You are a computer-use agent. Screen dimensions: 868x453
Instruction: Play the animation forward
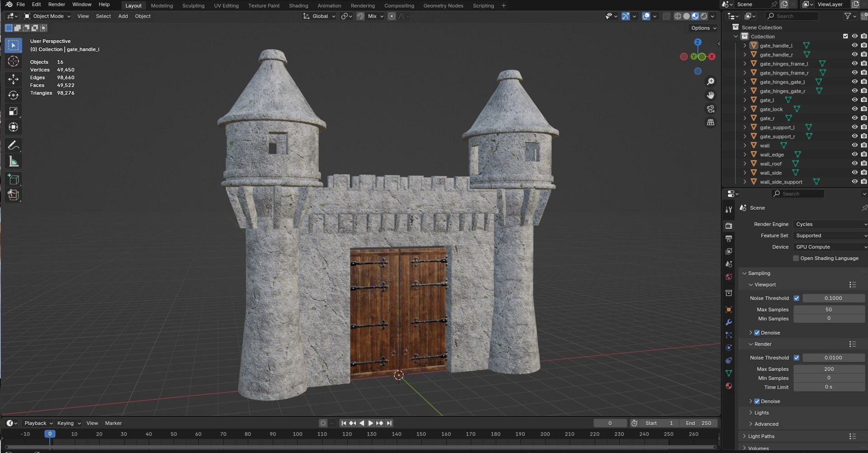coord(371,423)
